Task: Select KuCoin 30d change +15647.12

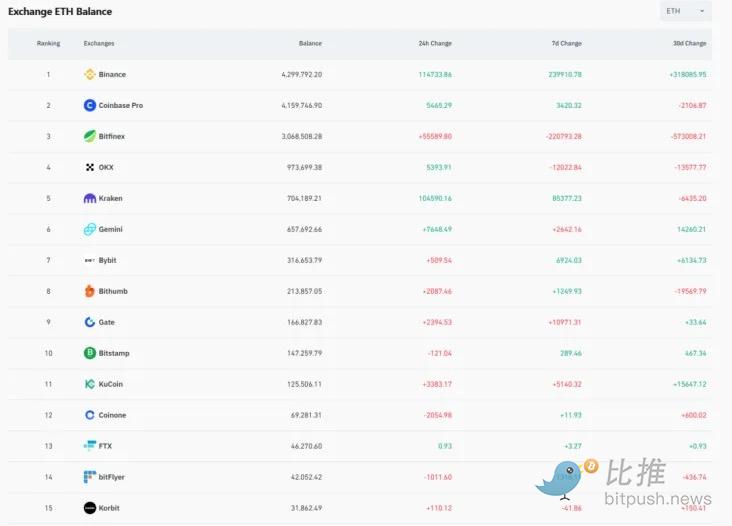Action: pyautogui.click(x=690, y=384)
